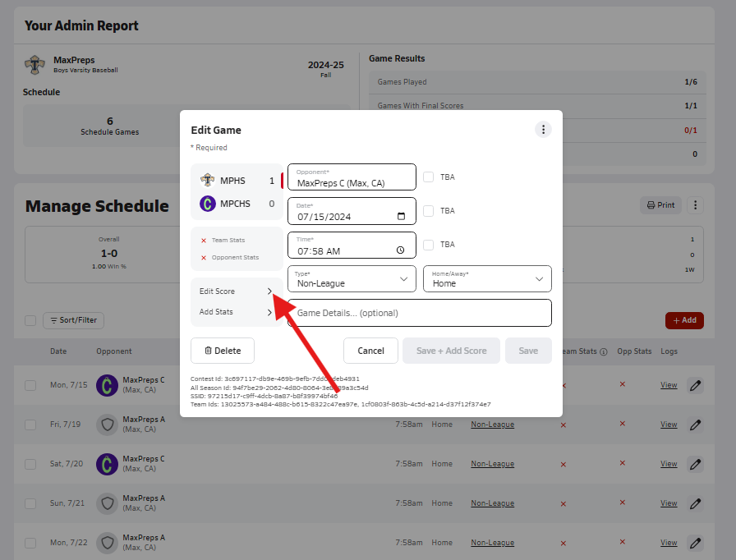Click Non-League link in Sun, 7/21 row

pos(492,503)
